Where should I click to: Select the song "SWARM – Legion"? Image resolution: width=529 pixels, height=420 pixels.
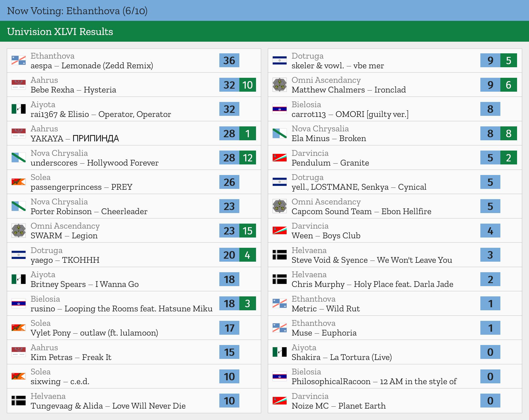[x=64, y=236]
